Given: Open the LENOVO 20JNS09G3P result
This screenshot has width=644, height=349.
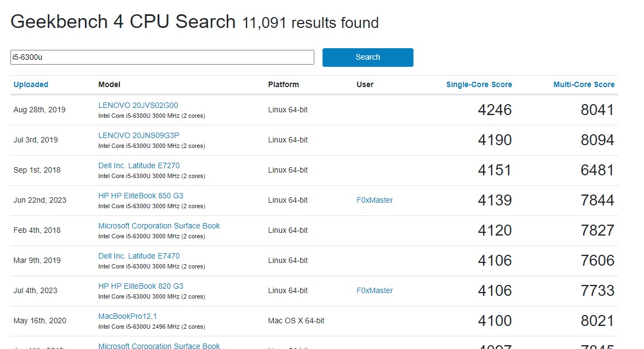Looking at the screenshot, I should (x=139, y=135).
